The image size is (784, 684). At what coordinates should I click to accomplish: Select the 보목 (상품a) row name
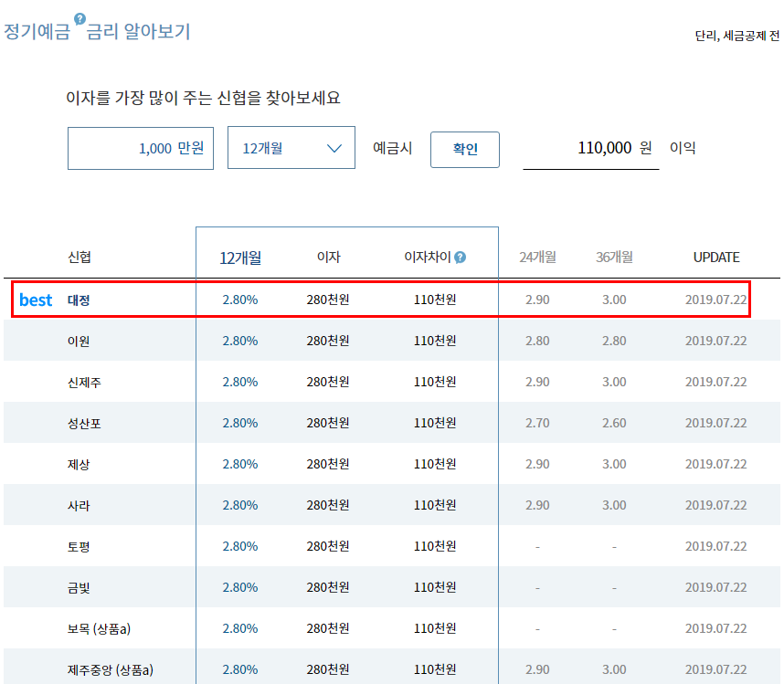[x=99, y=628]
